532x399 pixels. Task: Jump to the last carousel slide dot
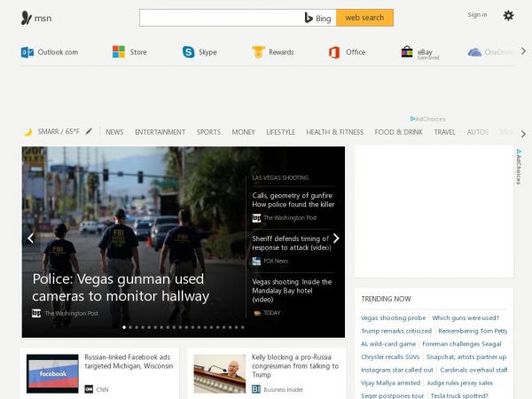pos(243,327)
